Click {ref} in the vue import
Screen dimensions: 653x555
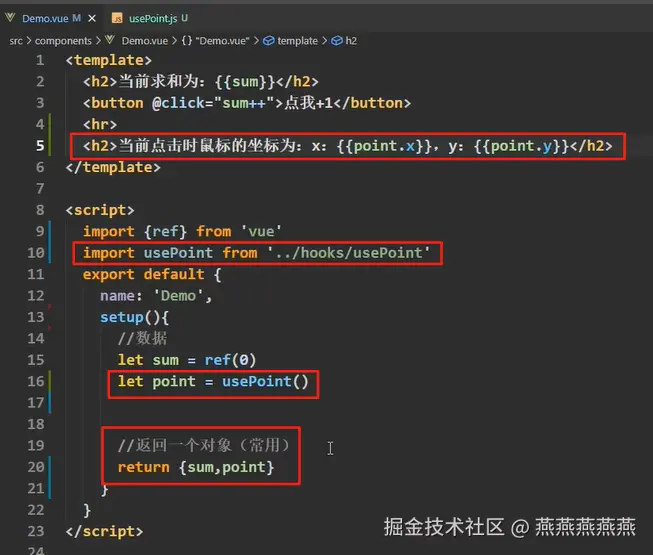(165, 231)
